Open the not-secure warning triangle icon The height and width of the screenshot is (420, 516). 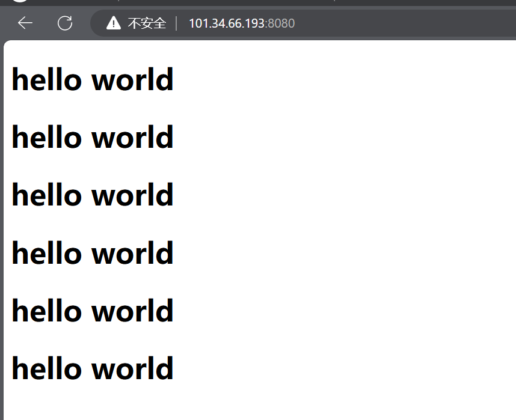[114, 23]
